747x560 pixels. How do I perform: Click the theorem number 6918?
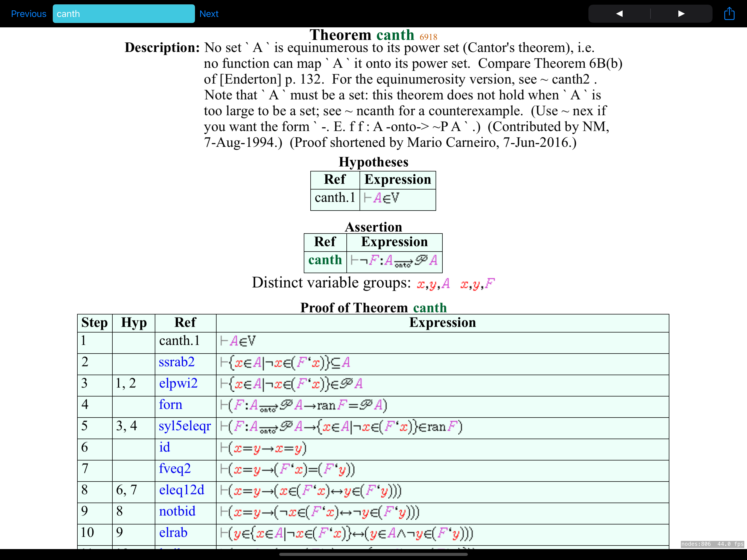coord(428,37)
